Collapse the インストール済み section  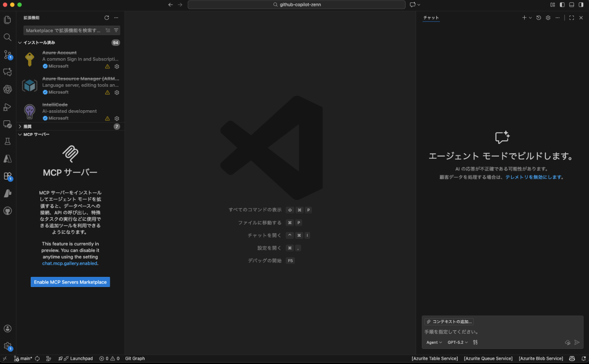70,43
